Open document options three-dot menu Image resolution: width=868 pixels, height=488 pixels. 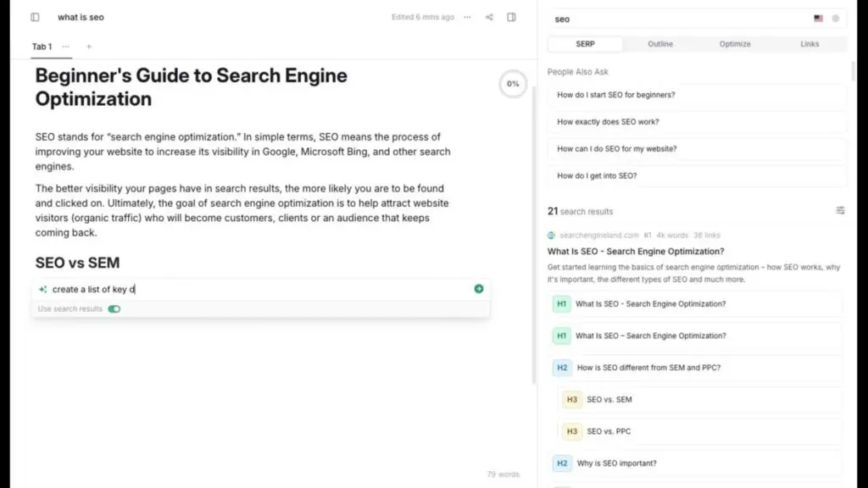[467, 17]
